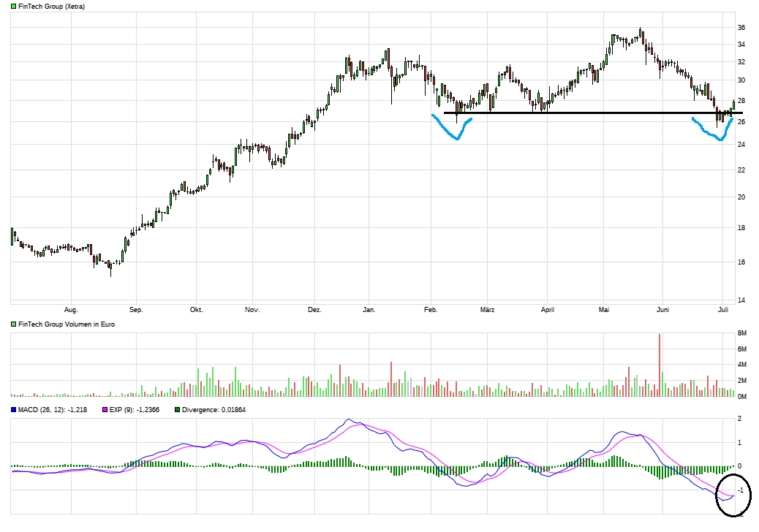Click the black horizontal support line

coord(578,113)
